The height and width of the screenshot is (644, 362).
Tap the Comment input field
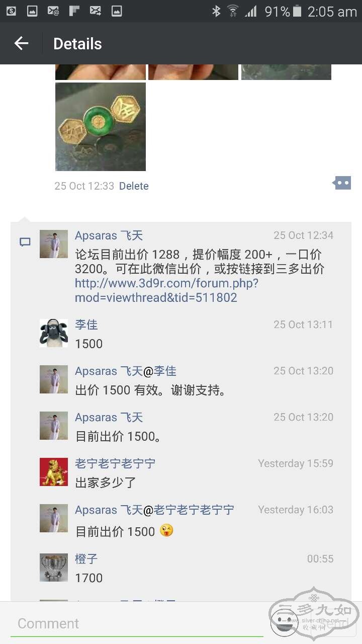[137, 623]
